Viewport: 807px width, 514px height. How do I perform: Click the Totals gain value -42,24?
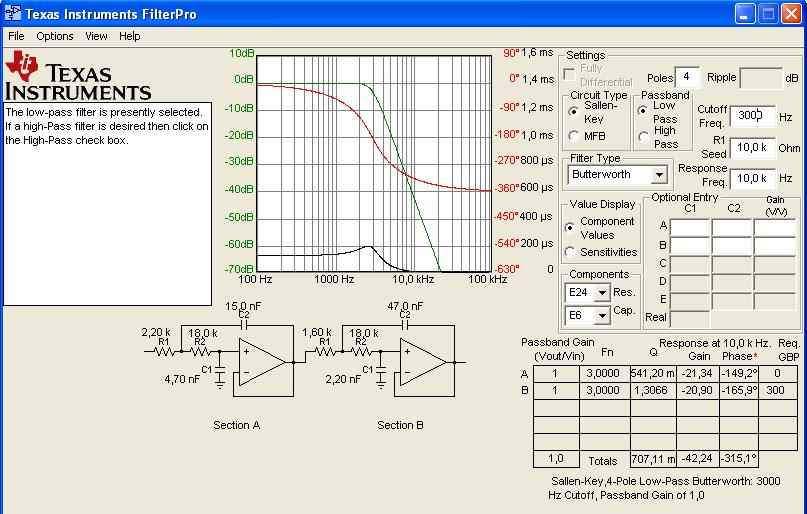(697, 459)
